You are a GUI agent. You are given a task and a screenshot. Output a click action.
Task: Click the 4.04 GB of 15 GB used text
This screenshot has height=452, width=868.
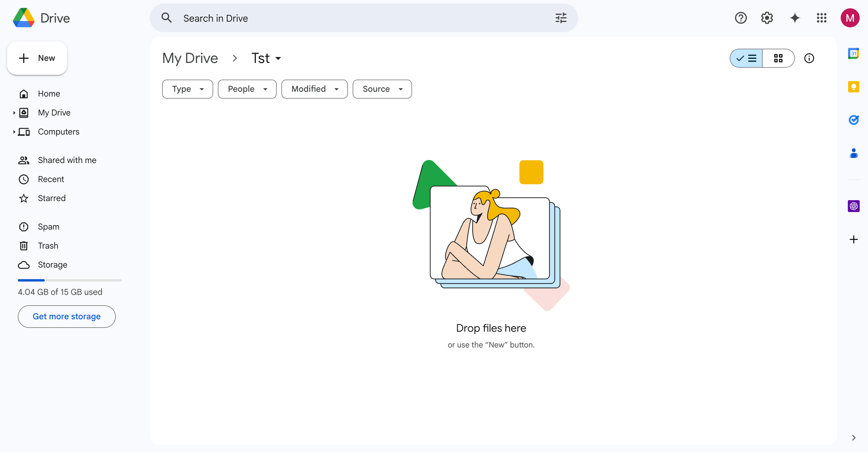(x=60, y=292)
